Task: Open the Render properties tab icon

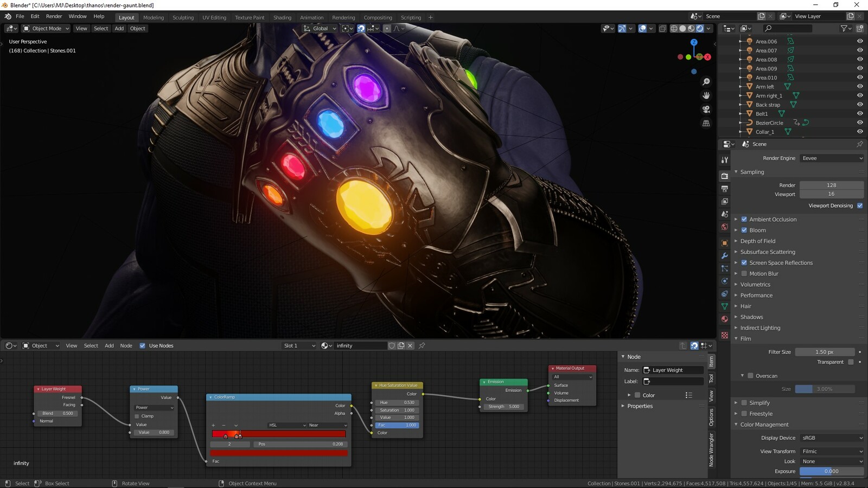Action: pyautogui.click(x=724, y=176)
